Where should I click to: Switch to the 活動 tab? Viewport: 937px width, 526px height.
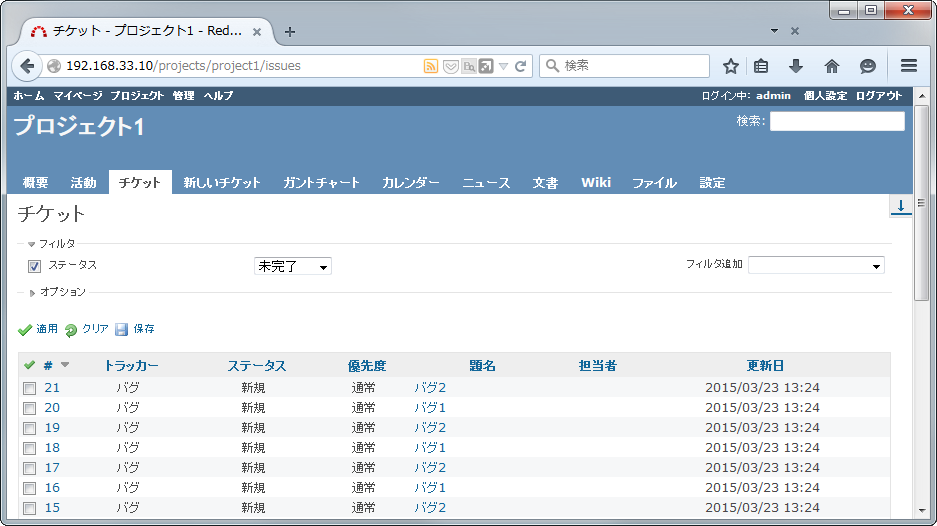coord(83,182)
